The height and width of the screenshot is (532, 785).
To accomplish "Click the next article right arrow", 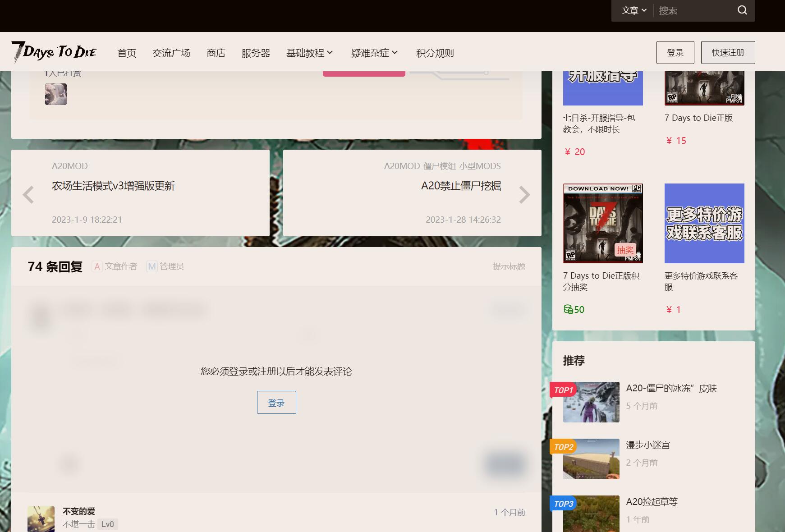I will (x=524, y=195).
